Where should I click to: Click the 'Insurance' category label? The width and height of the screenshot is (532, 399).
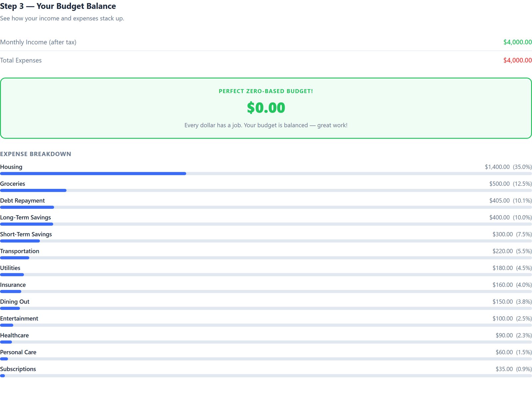coord(13,285)
